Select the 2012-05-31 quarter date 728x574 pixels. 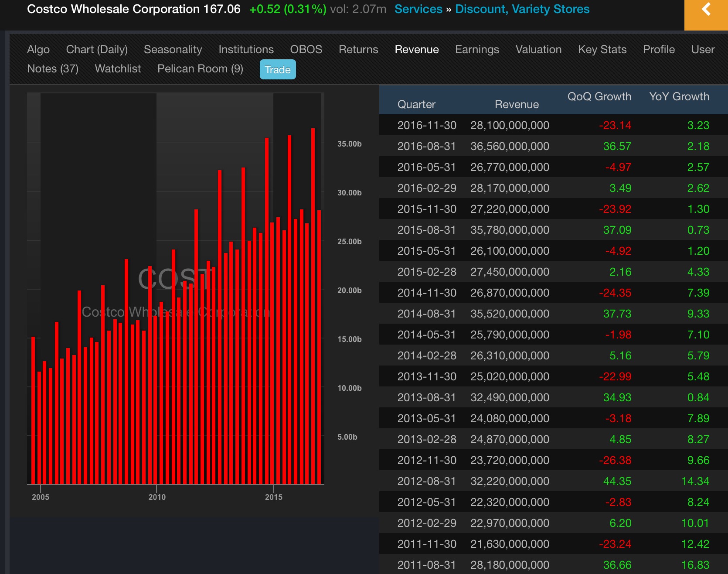427,502
